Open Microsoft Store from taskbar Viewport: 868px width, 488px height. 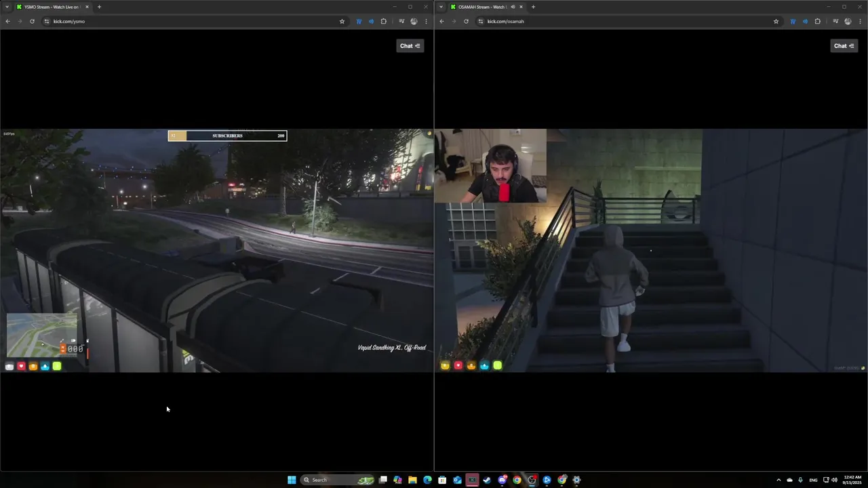(442, 480)
